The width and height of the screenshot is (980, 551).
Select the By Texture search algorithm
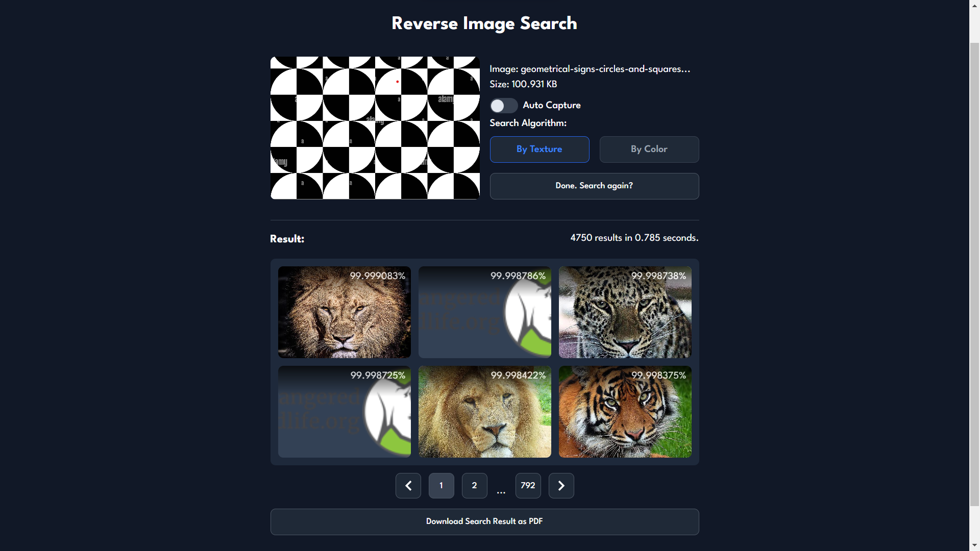pyautogui.click(x=540, y=149)
